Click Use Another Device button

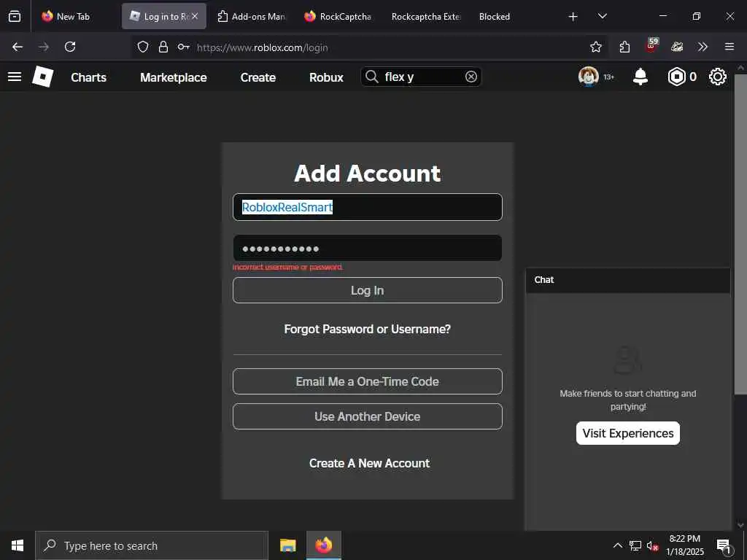368,416
